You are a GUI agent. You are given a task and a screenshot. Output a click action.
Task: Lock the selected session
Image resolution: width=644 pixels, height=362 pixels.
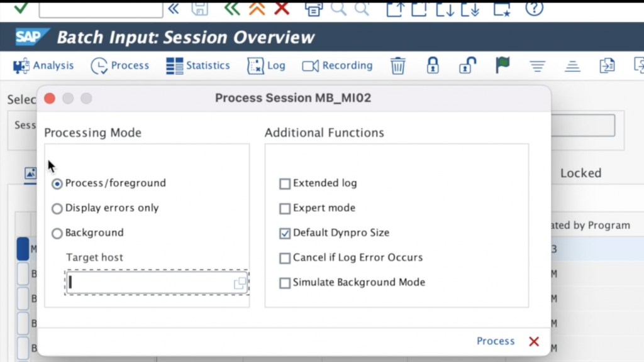433,65
